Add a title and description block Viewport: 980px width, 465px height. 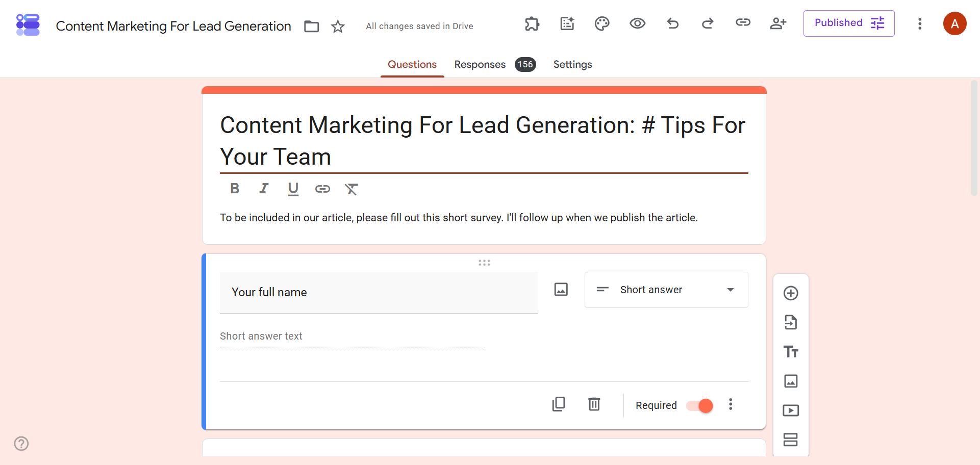tap(791, 352)
